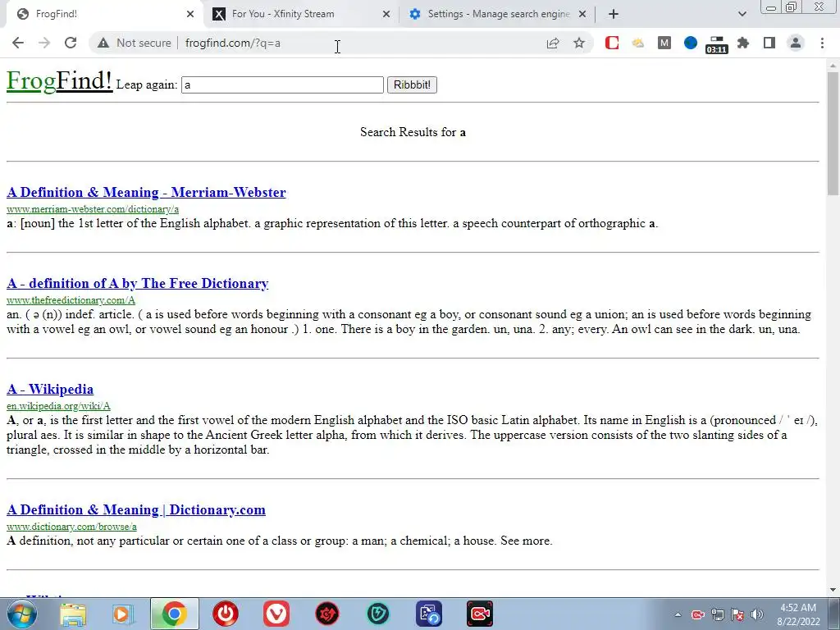Click the address bar URL frogfind.com/?q=a
840x630 pixels.
(232, 43)
